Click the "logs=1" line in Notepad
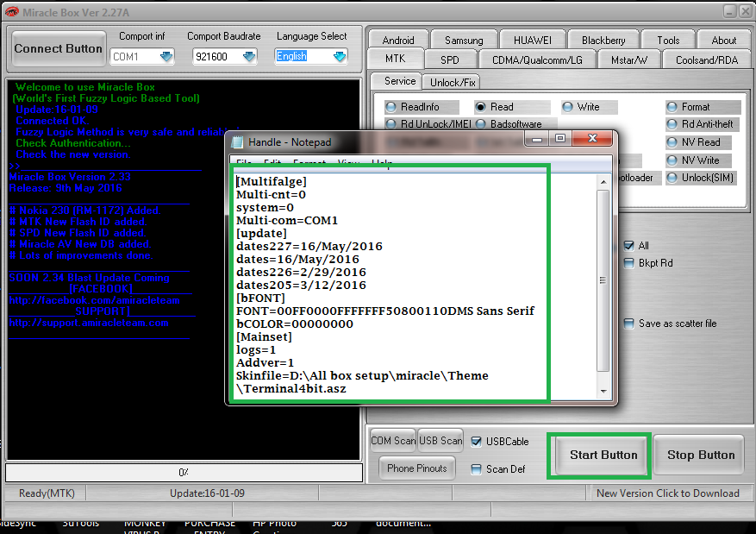Viewport: 756px width, 534px height. pyautogui.click(x=256, y=349)
